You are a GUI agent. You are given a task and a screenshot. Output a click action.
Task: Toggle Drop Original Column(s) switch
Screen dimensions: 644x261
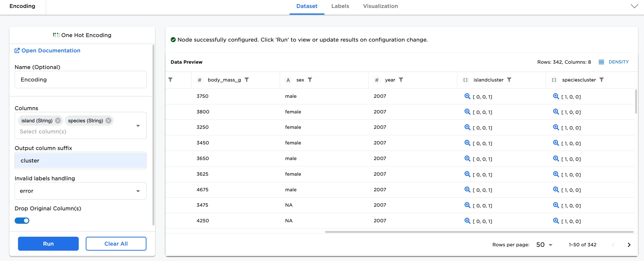pyautogui.click(x=22, y=220)
